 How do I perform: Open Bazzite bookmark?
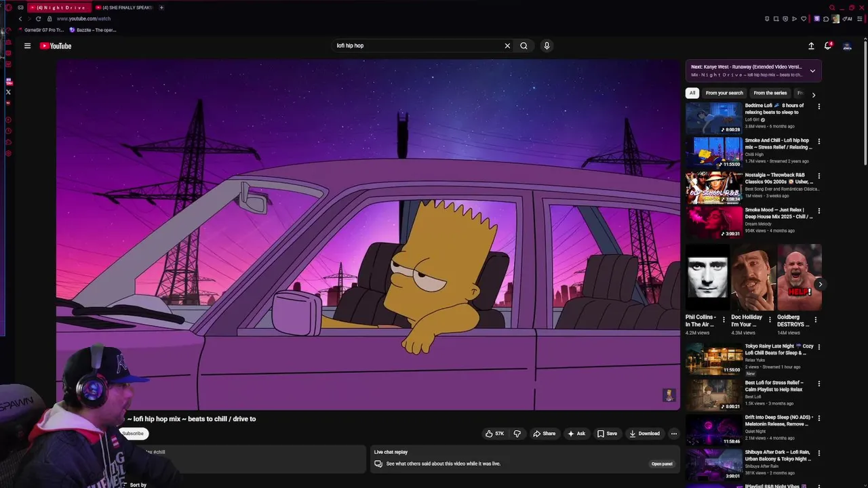[93, 30]
